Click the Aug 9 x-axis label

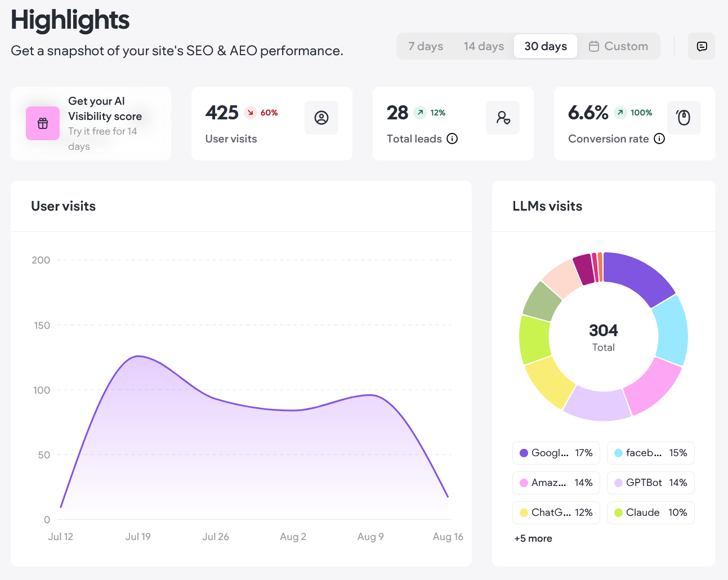click(370, 537)
